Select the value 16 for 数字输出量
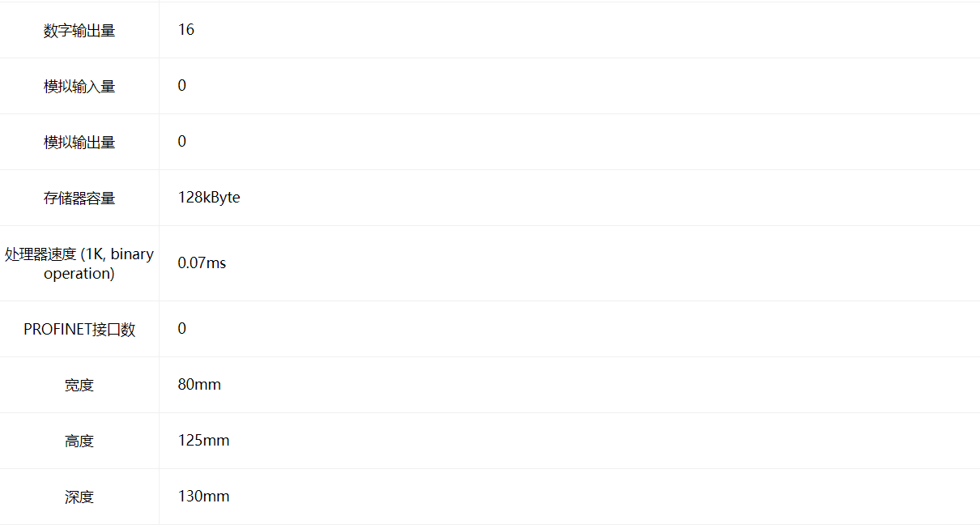This screenshot has height=529, width=980. (x=186, y=30)
